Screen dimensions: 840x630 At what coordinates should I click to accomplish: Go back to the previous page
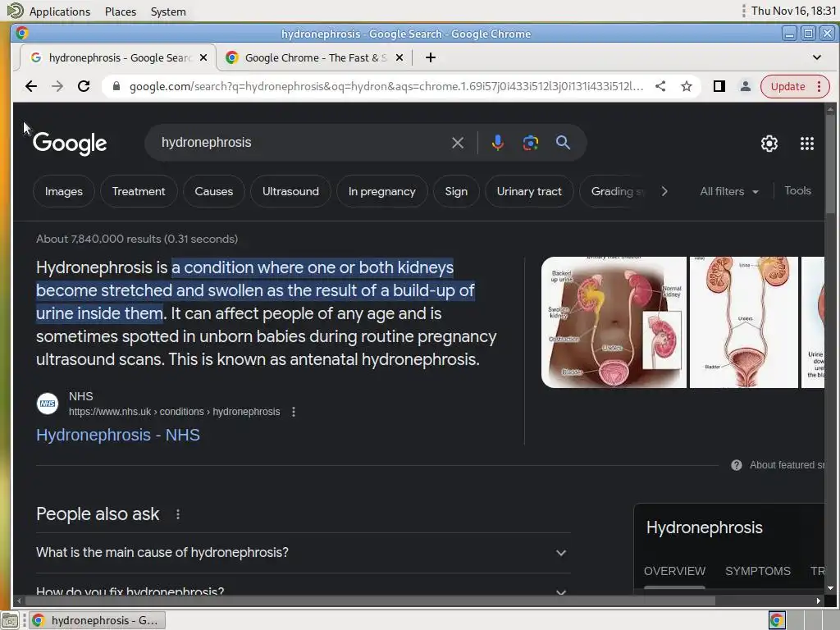pos(31,86)
